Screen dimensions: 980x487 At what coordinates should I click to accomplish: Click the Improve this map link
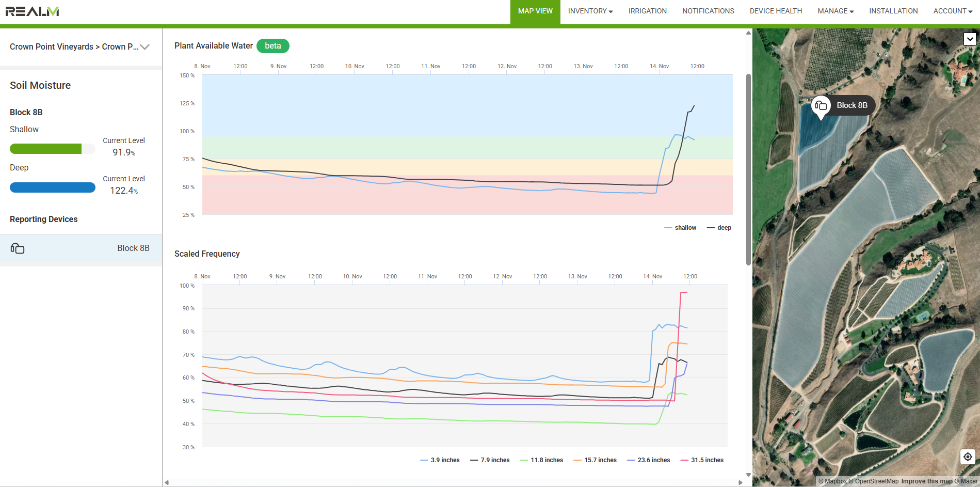pos(926,481)
